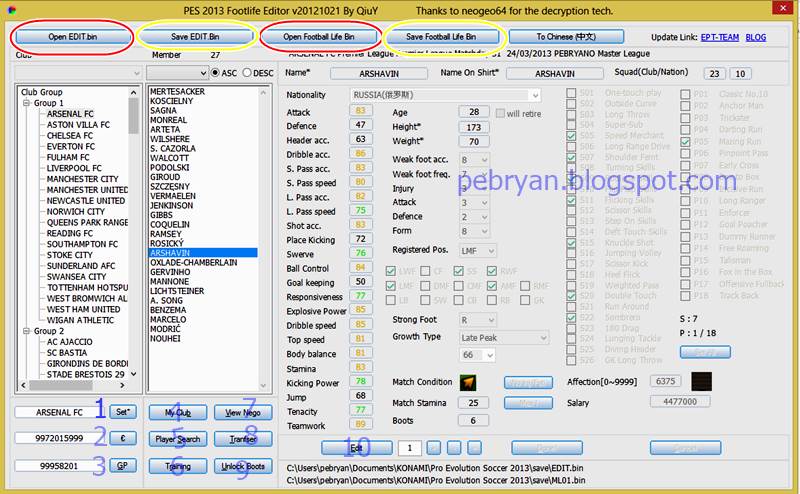Select ARSENAL FC in the club tree
The image size is (800, 494).
[71, 114]
